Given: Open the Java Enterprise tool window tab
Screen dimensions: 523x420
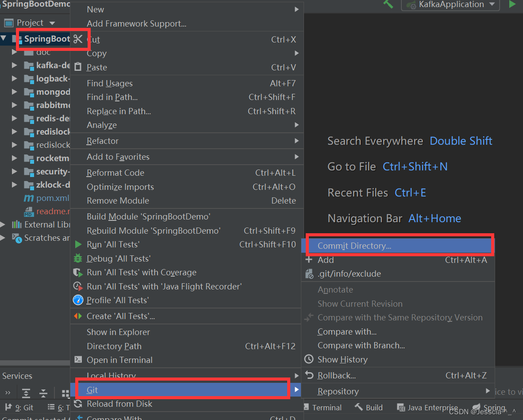Looking at the screenshot, I should [427, 407].
